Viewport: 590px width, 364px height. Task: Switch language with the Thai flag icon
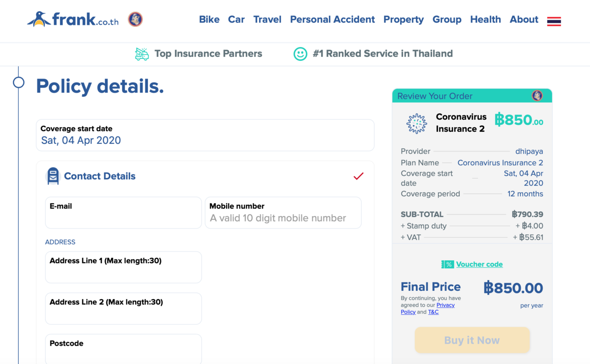[554, 21]
